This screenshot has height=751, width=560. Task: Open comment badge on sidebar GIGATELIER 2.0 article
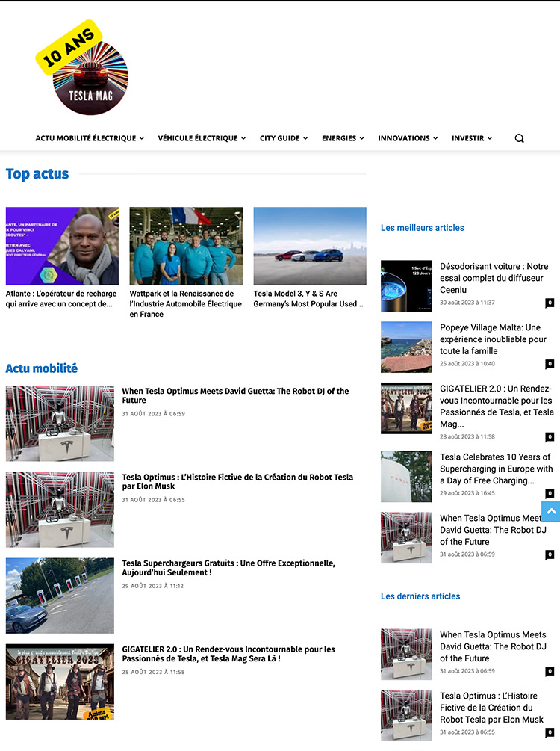pyautogui.click(x=550, y=437)
